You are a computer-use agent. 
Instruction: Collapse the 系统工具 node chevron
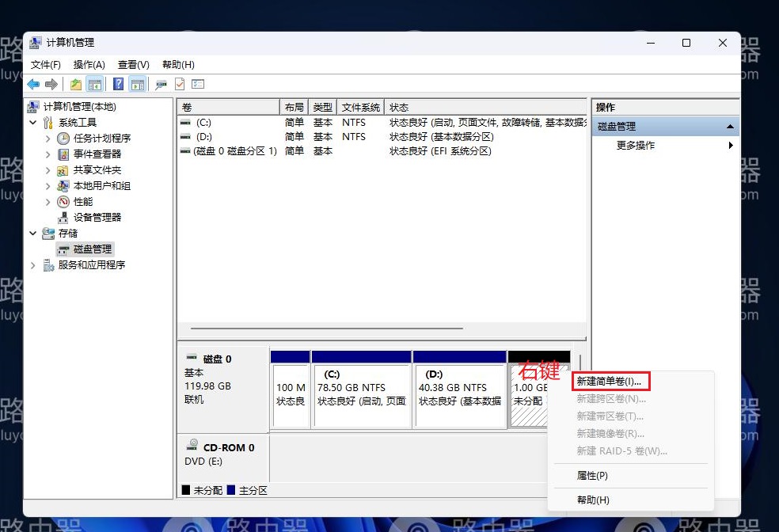pos(33,123)
